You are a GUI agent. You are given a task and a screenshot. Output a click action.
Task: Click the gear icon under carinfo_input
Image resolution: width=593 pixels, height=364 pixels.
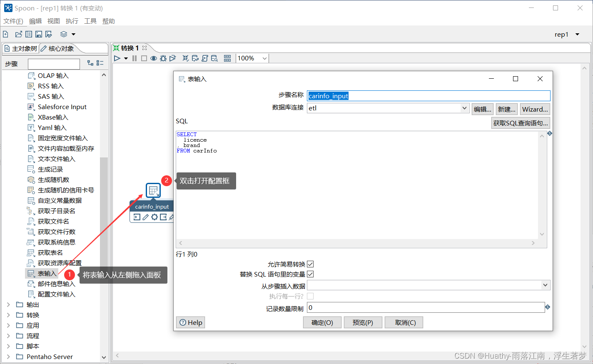(154, 217)
